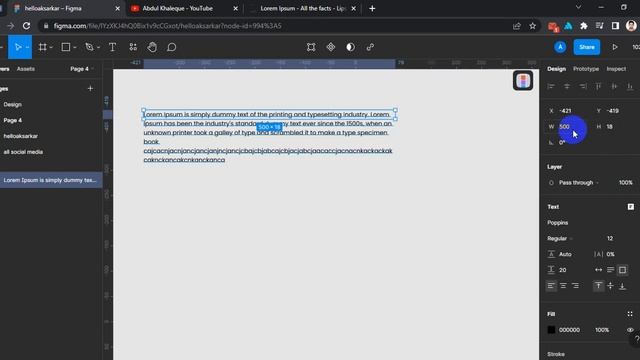
Task: Align top objects icon
Action: click(598, 86)
